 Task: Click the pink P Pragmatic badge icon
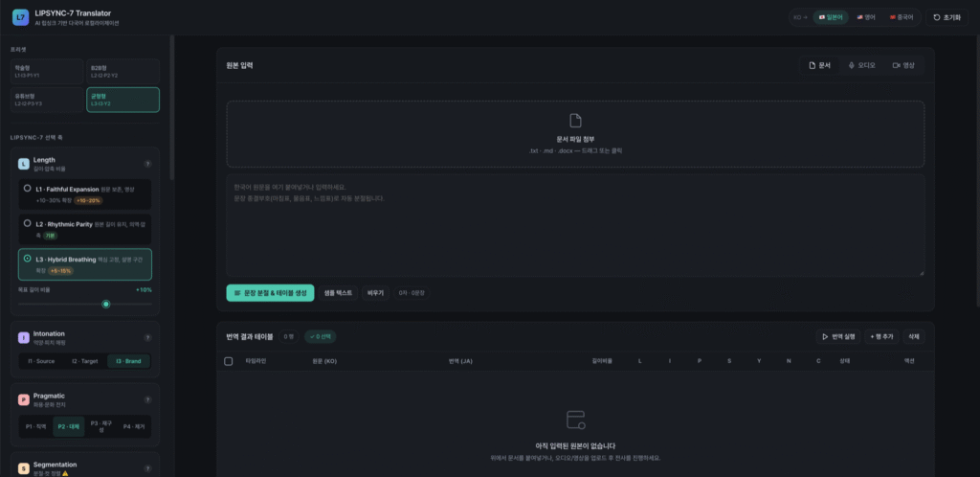[24, 399]
